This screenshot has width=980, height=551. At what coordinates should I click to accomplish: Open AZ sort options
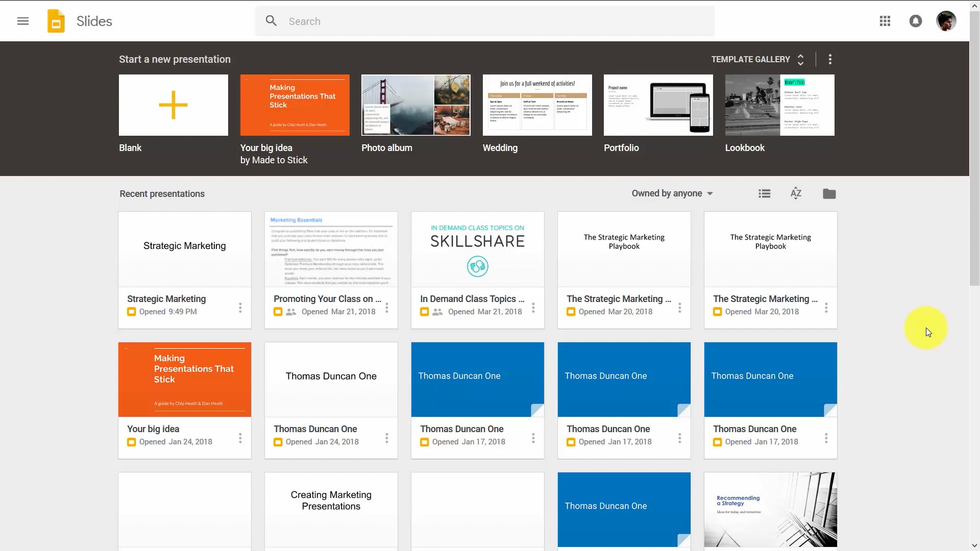coord(796,193)
